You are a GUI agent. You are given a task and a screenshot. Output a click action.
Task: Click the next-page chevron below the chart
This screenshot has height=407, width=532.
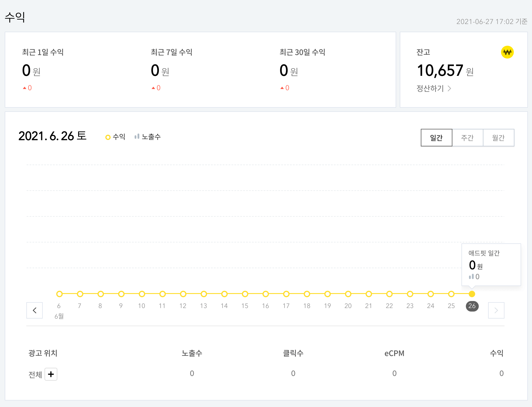(x=496, y=310)
